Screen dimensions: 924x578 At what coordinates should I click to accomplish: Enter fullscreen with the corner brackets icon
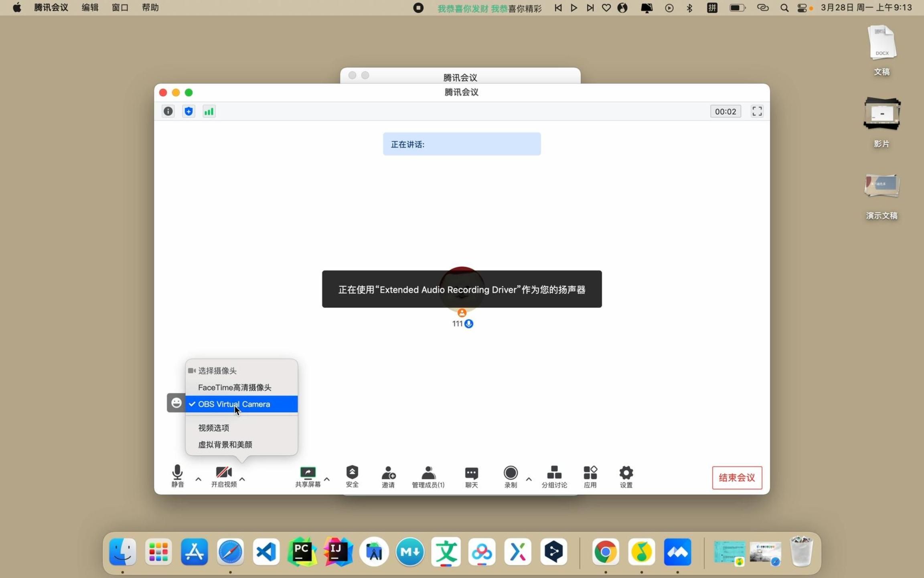tap(757, 111)
